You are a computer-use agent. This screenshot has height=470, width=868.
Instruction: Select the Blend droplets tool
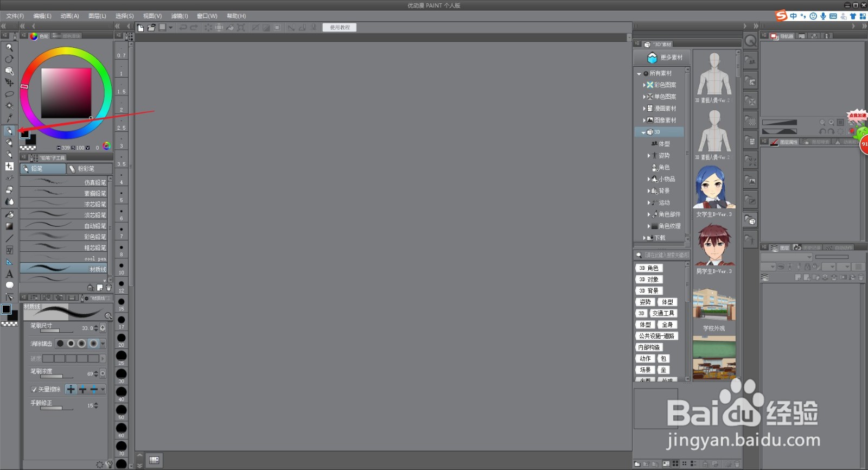pyautogui.click(x=9, y=201)
